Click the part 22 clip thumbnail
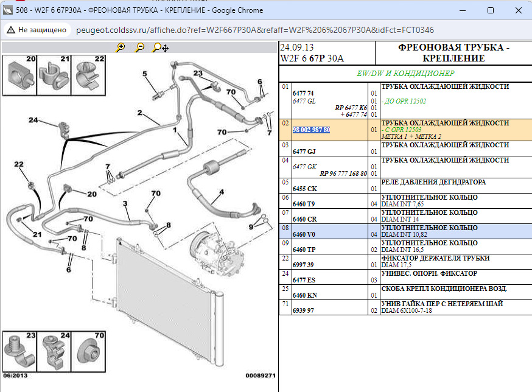The height and width of the screenshot is (392, 532). coord(88,75)
